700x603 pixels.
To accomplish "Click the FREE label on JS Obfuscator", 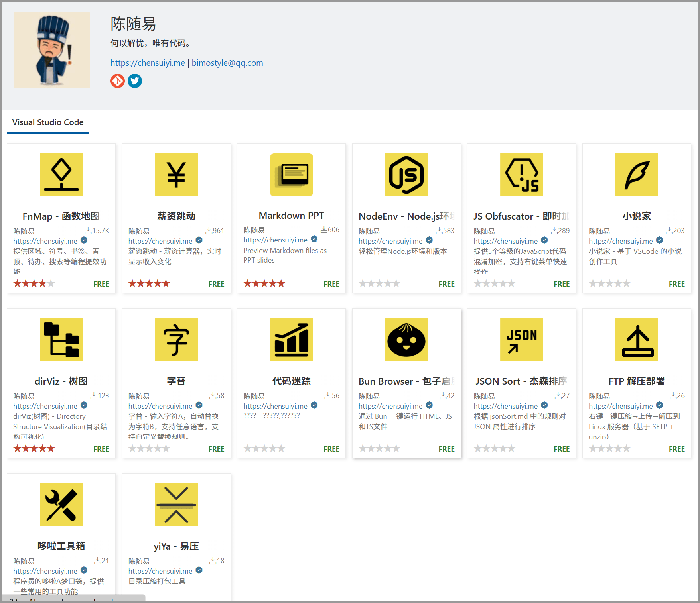I will click(562, 284).
